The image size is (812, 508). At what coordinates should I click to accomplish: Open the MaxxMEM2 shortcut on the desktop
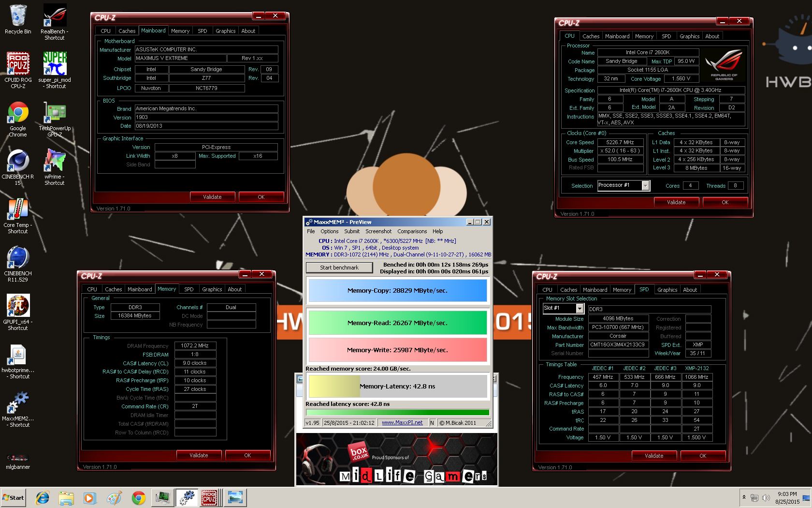pyautogui.click(x=18, y=409)
